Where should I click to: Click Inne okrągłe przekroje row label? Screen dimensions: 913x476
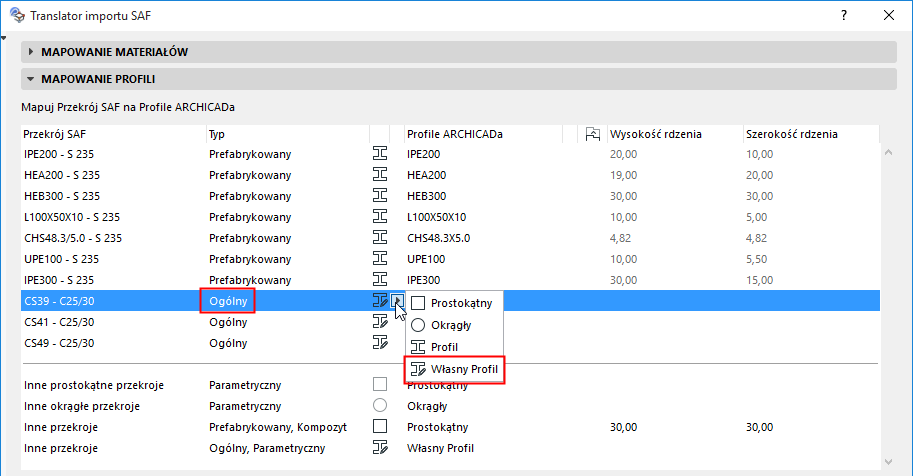point(82,406)
